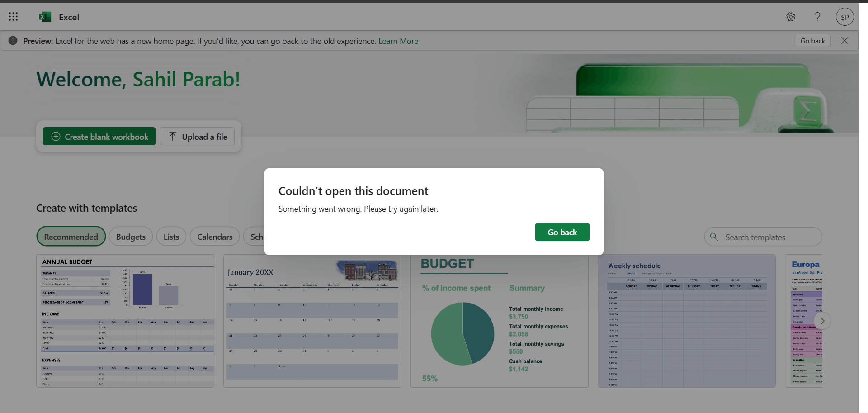
Task: Select the Budgets template tab
Action: point(131,237)
